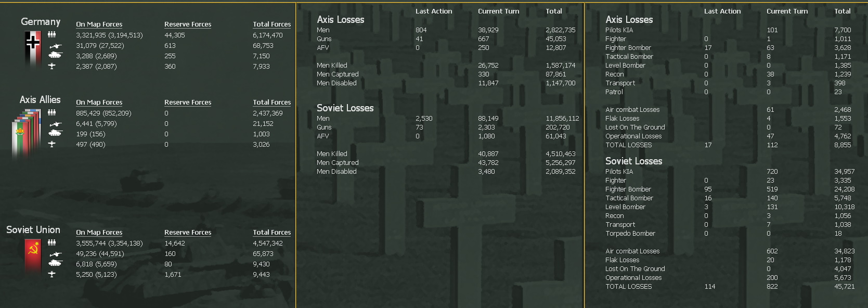Click Soviet Men Captured total 5,256,297
This screenshot has height=308, width=868.
561,163
